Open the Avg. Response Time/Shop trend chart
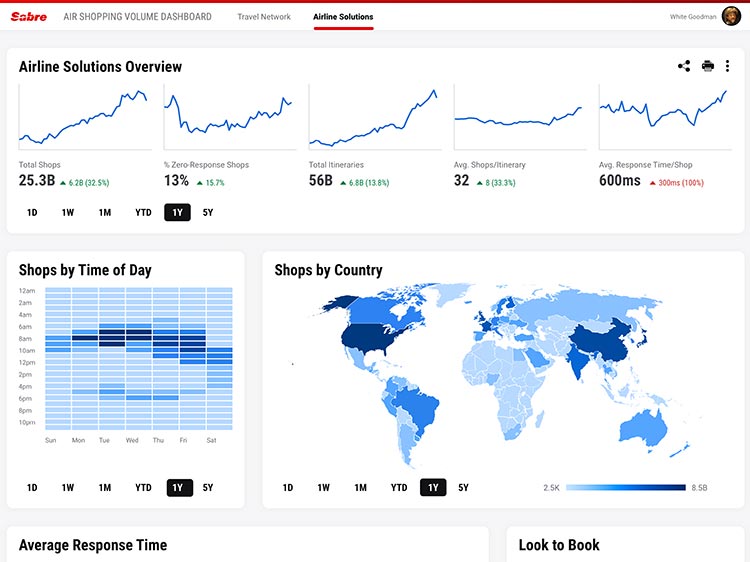This screenshot has height=562, width=750. click(663, 118)
